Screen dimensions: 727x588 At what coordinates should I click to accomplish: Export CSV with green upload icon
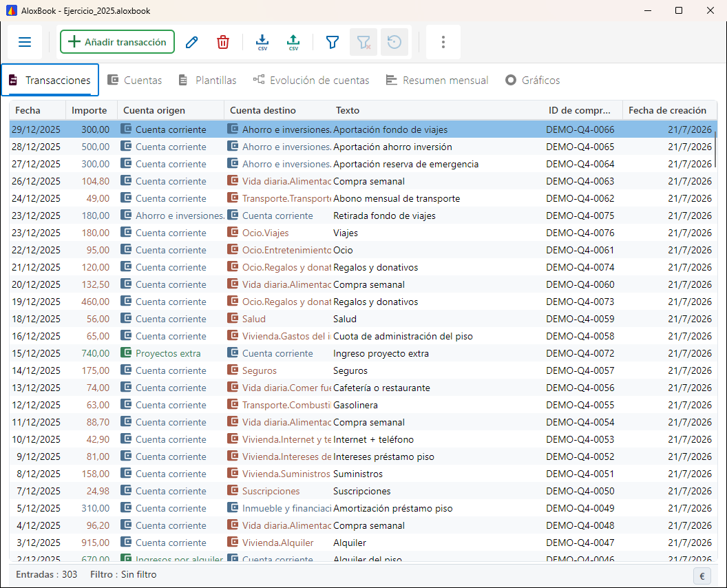293,42
